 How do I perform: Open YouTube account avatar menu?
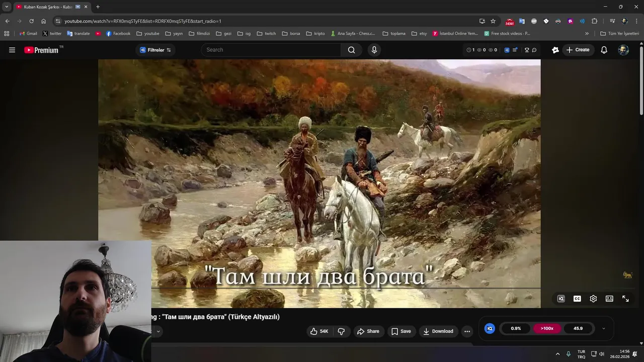pos(623,50)
